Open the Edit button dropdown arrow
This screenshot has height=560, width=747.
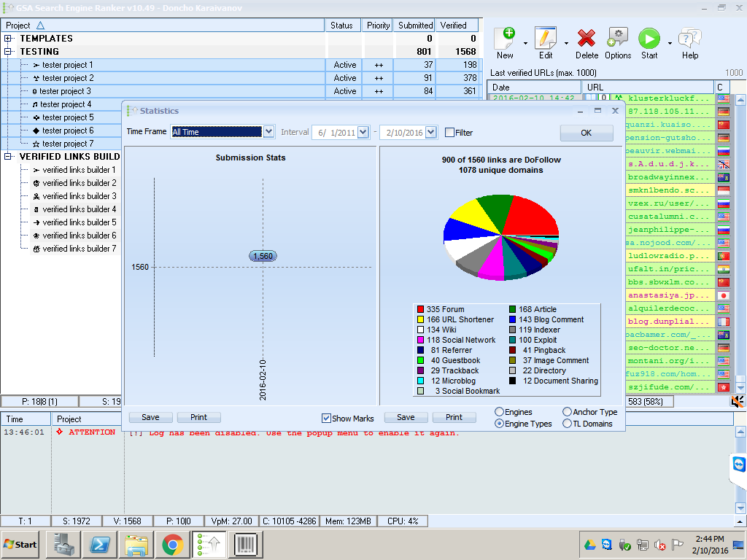pyautogui.click(x=566, y=43)
